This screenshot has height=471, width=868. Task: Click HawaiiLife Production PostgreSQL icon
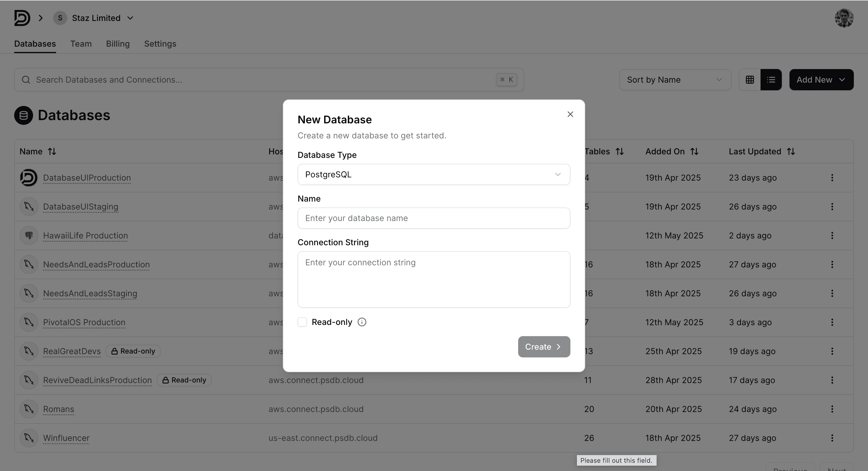pos(29,235)
